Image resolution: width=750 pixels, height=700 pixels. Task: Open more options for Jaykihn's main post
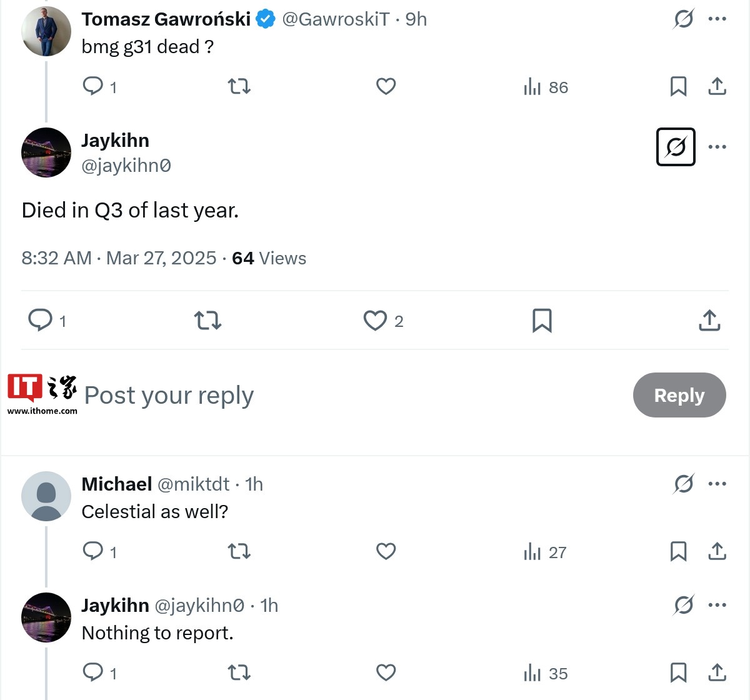click(717, 147)
